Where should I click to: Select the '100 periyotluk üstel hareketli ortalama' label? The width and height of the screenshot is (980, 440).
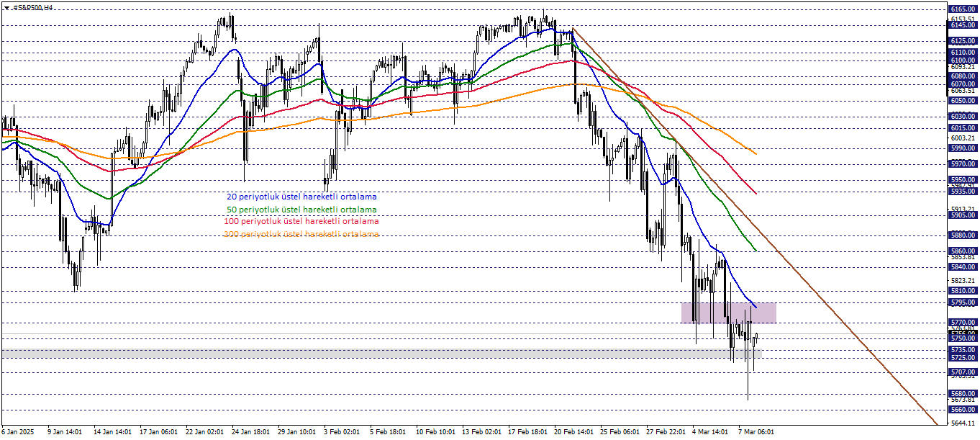pyautogui.click(x=301, y=221)
